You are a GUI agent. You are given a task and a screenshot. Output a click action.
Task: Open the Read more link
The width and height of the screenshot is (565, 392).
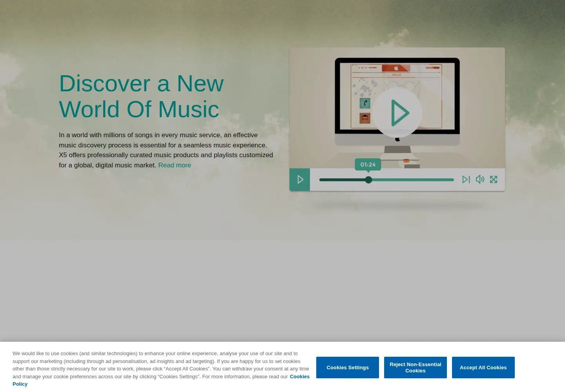pos(175,165)
